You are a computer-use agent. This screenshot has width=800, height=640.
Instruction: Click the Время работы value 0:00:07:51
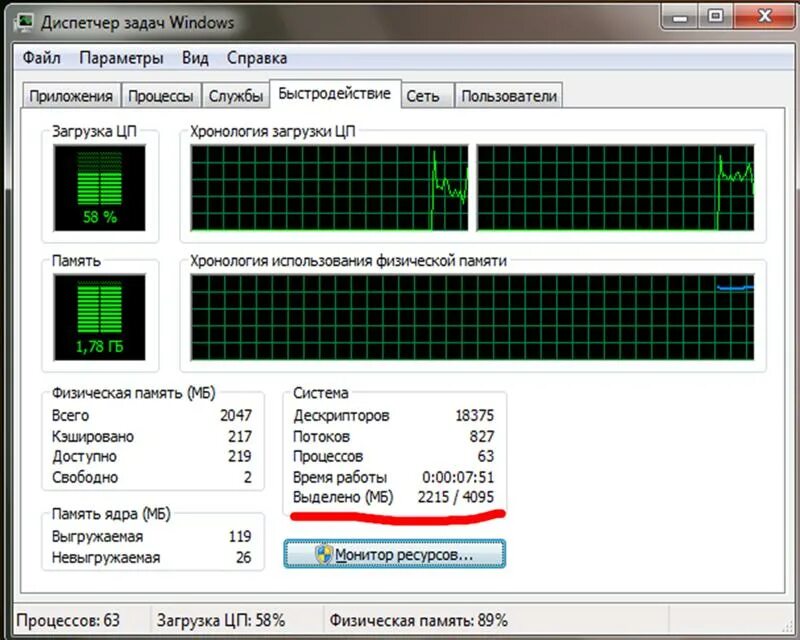[458, 477]
